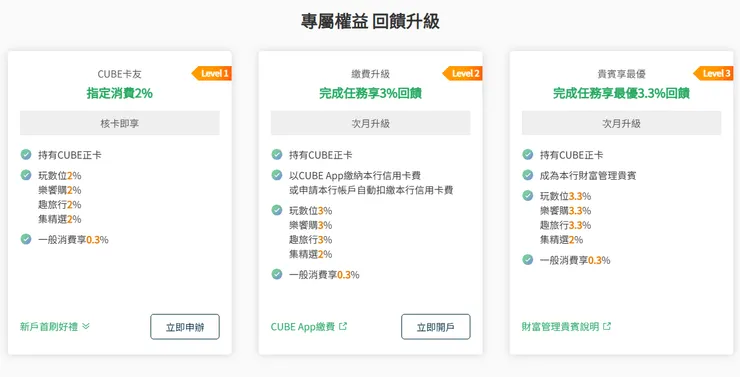Click check icon beside 以CUBE App繳納本行信用卡費
This screenshot has height=377, width=740.
point(277,175)
